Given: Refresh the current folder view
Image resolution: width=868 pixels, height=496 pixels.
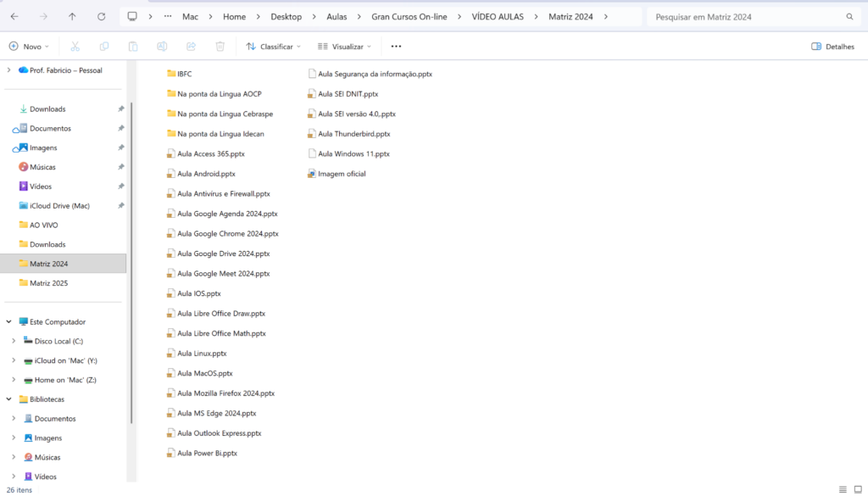Looking at the screenshot, I should 102,17.
